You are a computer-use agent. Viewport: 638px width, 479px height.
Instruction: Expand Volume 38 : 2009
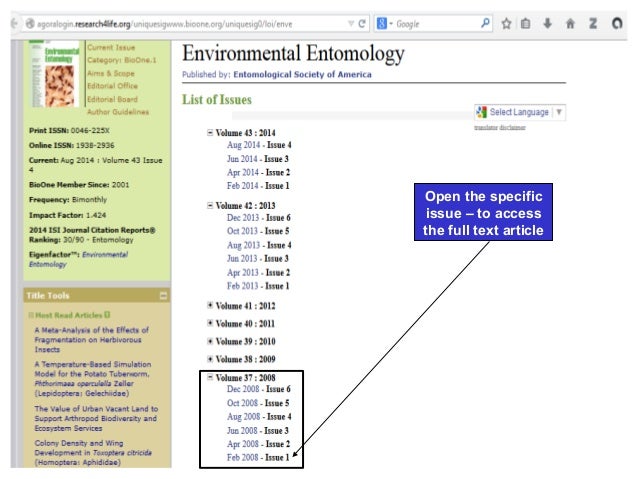pos(210,359)
